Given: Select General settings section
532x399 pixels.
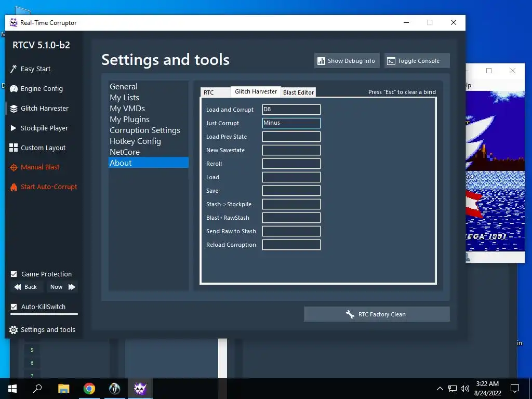Looking at the screenshot, I should (148, 87).
